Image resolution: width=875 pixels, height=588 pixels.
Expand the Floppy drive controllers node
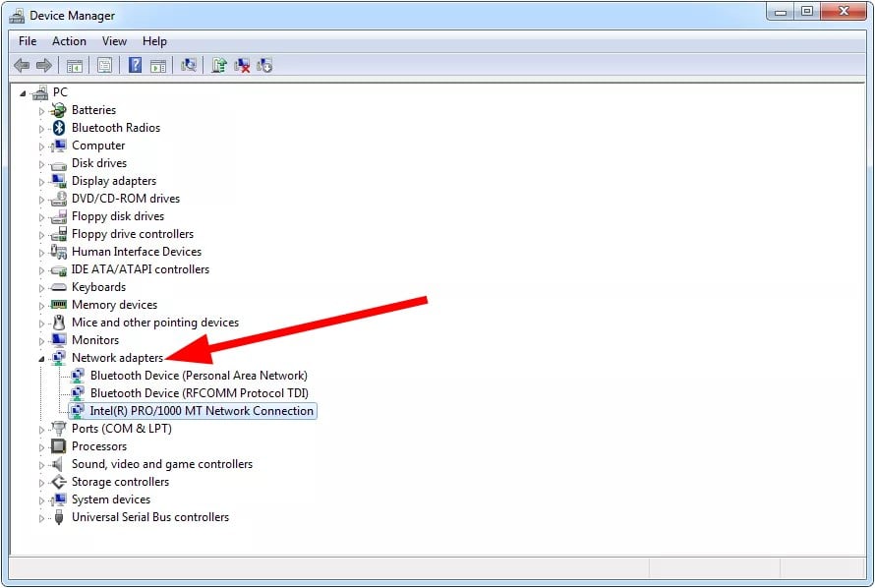point(41,235)
